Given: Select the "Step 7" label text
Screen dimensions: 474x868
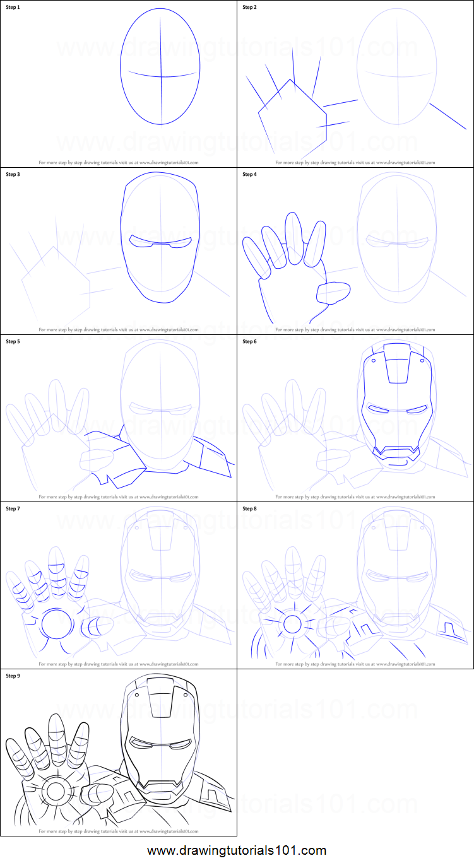Looking at the screenshot, I should [x=13, y=508].
